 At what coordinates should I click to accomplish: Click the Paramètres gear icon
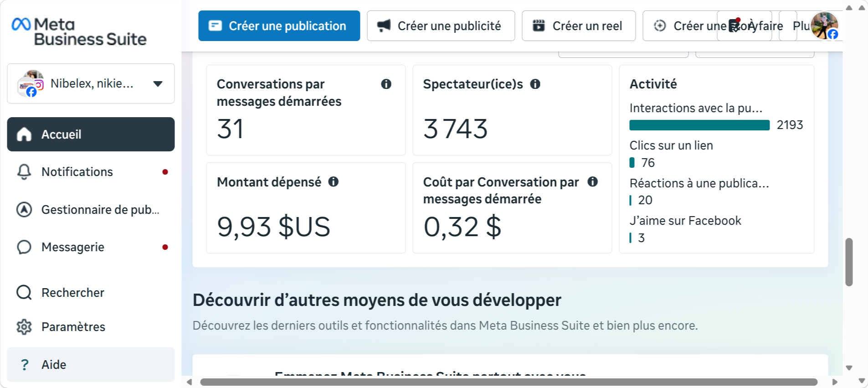pos(24,327)
